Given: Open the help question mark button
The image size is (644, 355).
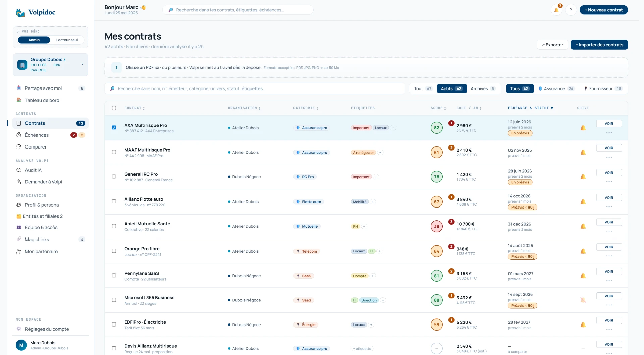Looking at the screenshot, I should (571, 10).
